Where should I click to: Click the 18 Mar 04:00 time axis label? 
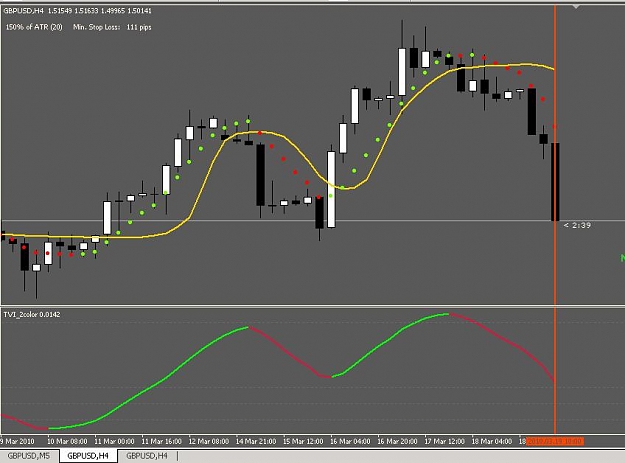[x=492, y=441]
